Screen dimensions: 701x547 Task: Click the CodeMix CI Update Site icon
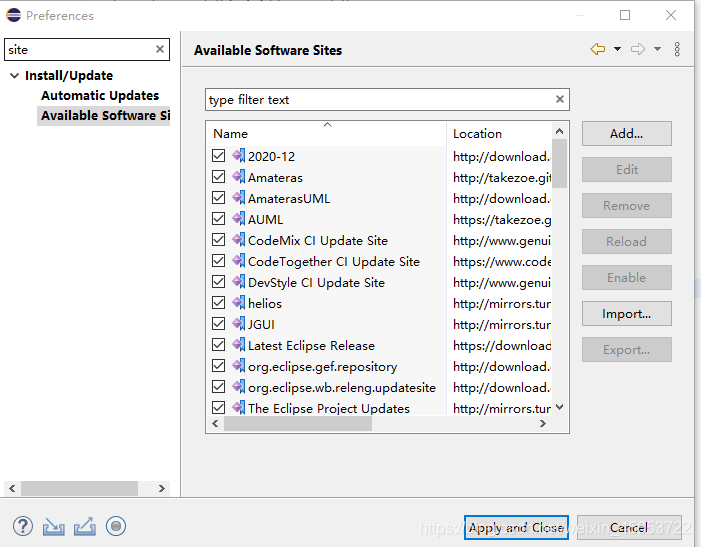[x=239, y=240]
